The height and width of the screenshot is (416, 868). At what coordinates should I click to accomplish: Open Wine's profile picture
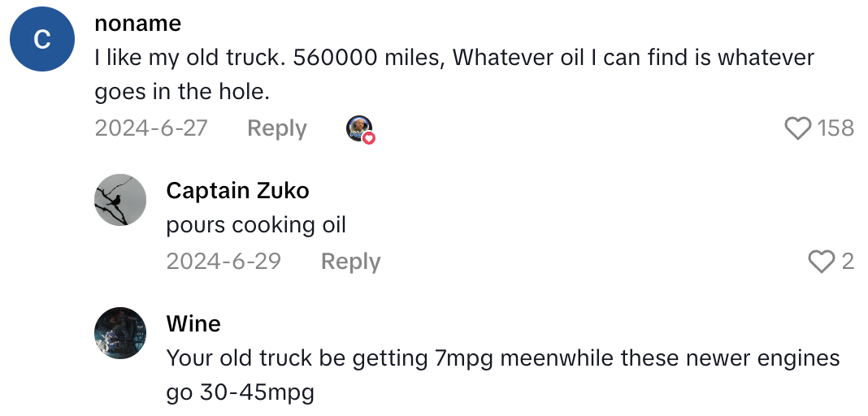coord(120,333)
